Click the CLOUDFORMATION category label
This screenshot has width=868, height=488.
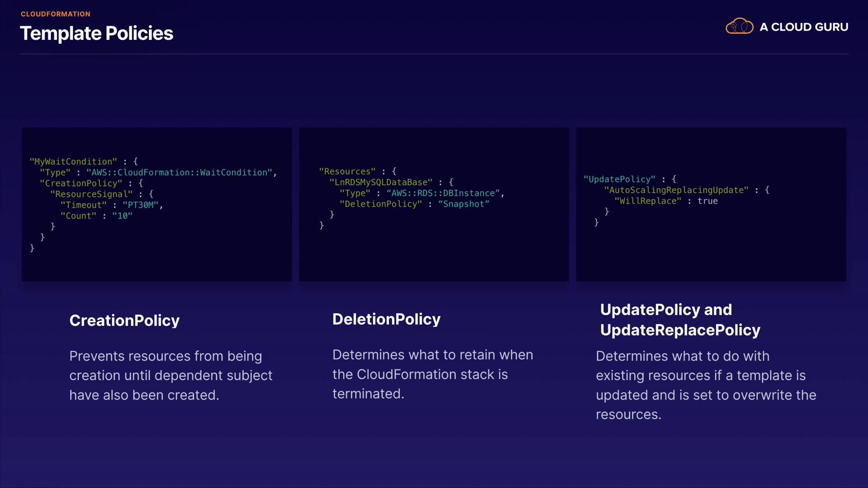(x=56, y=14)
